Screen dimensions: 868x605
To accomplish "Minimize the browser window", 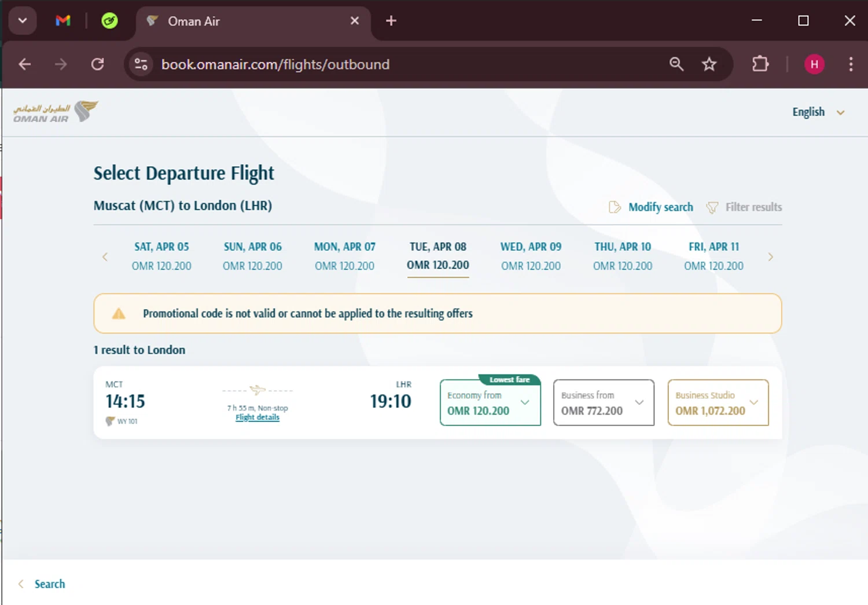I will (756, 21).
